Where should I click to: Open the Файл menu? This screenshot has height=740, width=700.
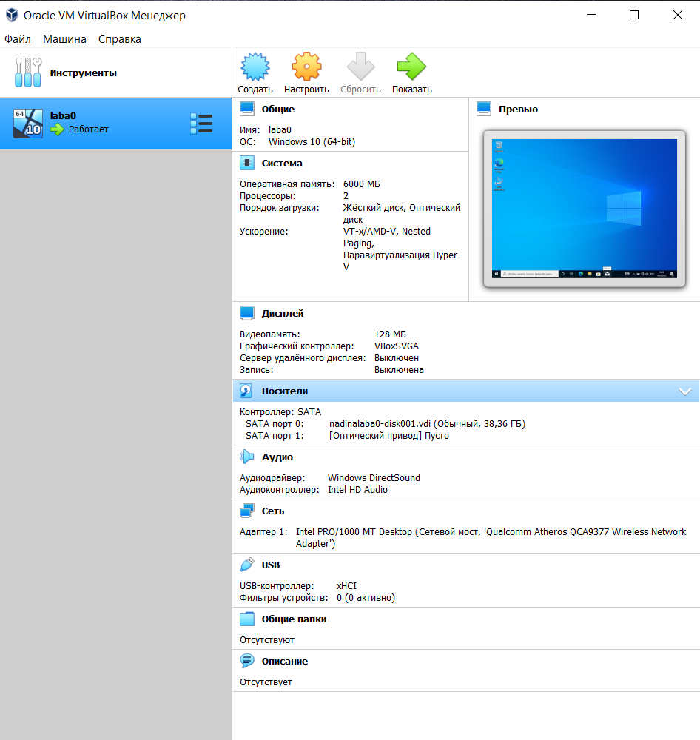click(x=18, y=39)
